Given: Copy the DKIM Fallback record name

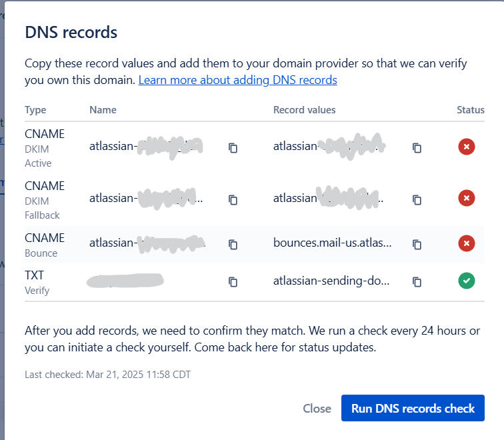Looking at the screenshot, I should tap(233, 199).
